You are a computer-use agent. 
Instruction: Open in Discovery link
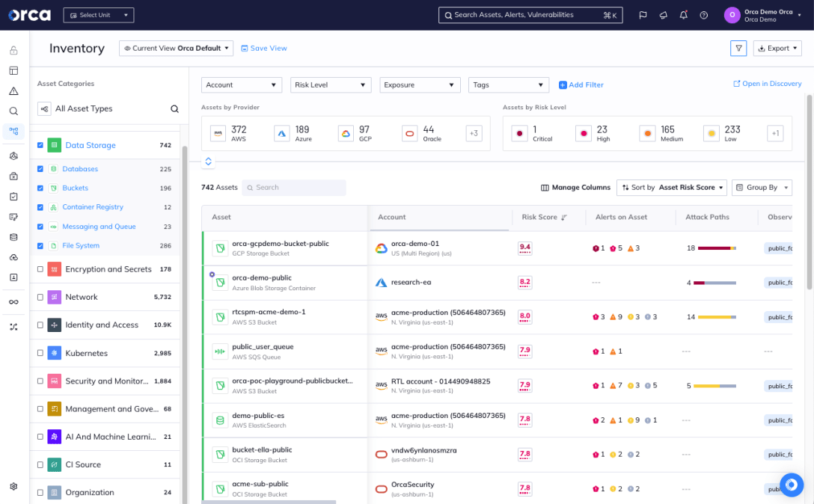point(768,84)
